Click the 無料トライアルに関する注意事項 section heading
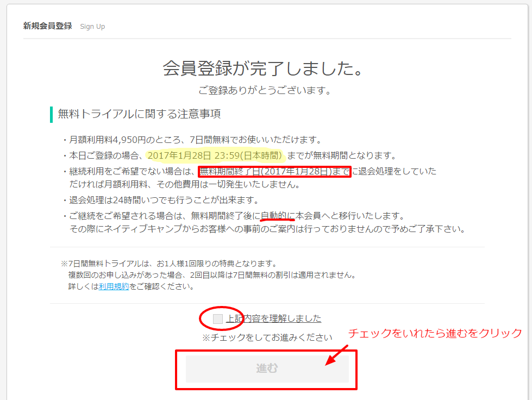 [x=139, y=114]
